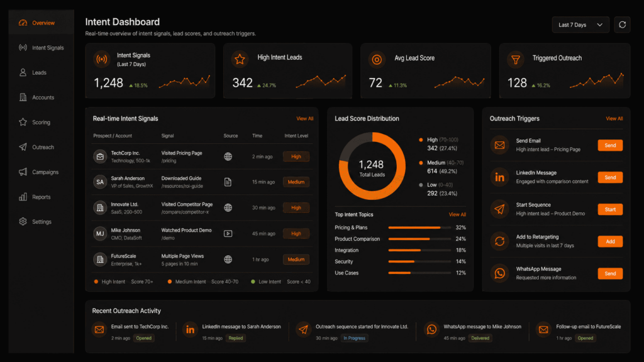Click Send for the Send Email trigger
Screen dimensions: 644x362
point(609,145)
